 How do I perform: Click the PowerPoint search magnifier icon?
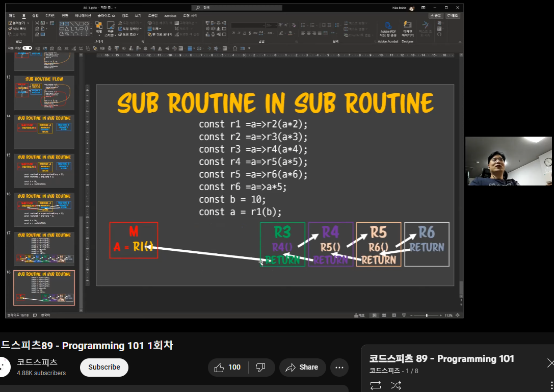tap(198, 8)
